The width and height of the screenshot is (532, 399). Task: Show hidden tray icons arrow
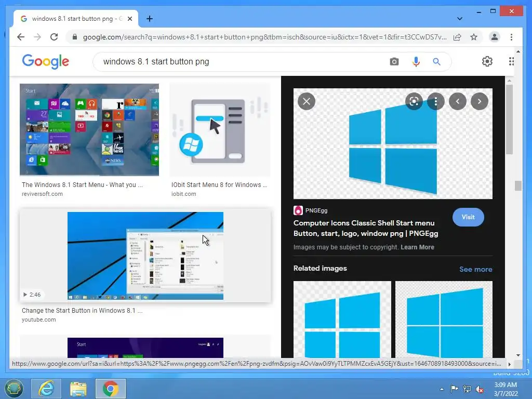[442, 389]
